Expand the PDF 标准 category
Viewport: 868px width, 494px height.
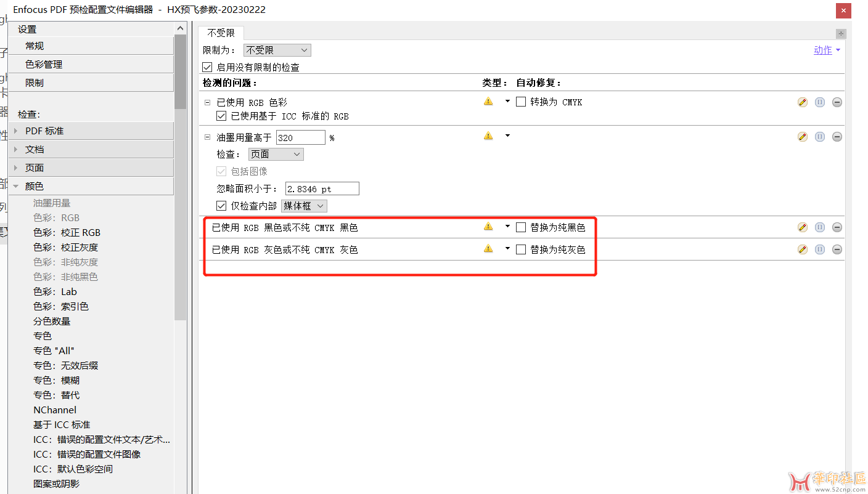tap(16, 131)
